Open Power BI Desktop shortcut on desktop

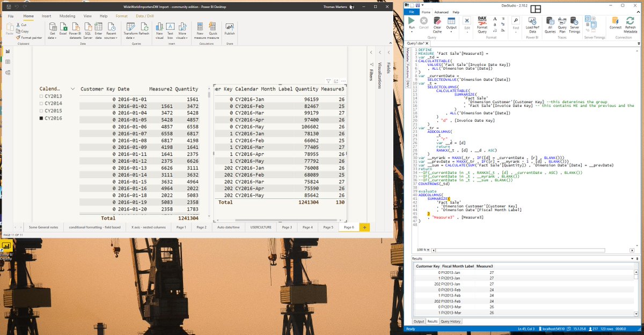point(7,250)
